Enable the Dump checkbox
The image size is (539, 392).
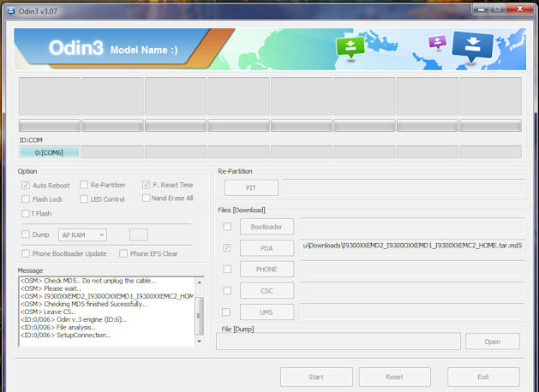click(26, 235)
